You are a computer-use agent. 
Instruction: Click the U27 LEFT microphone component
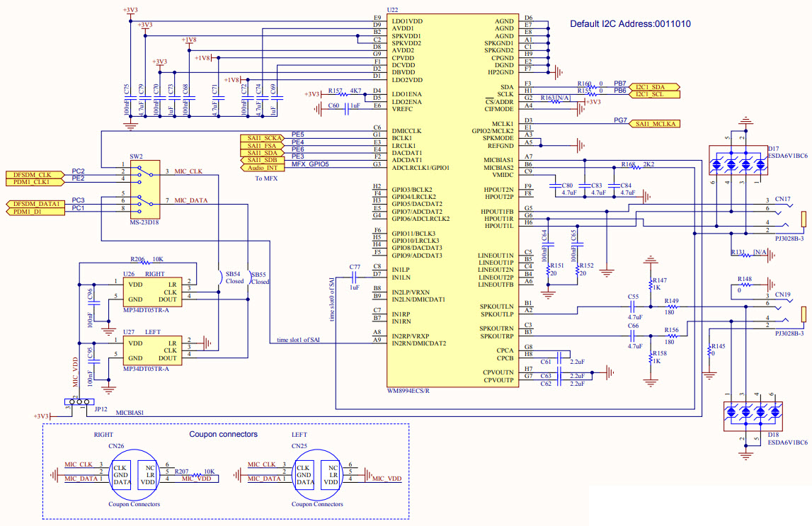tap(152, 350)
